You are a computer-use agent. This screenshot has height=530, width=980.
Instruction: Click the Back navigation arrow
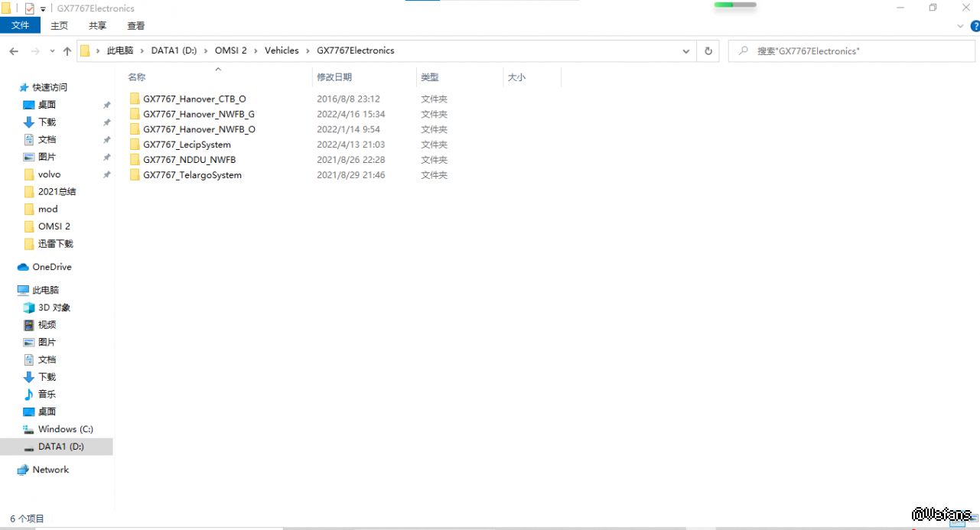(x=14, y=51)
